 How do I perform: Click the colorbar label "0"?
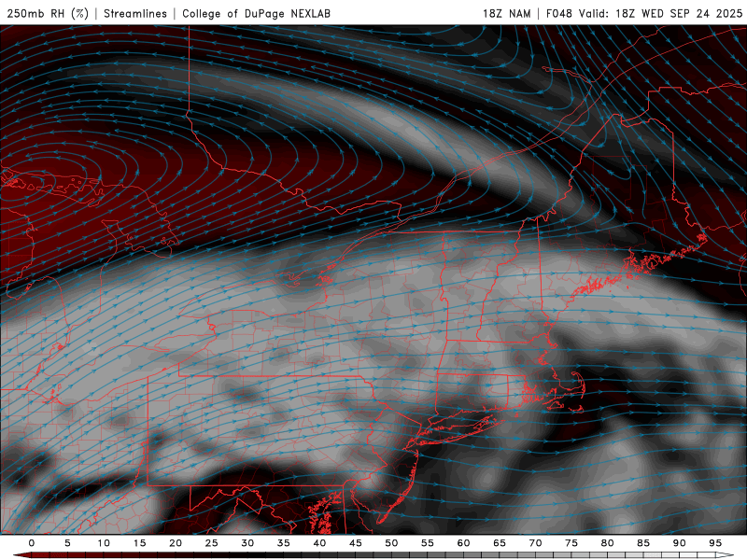point(32,543)
